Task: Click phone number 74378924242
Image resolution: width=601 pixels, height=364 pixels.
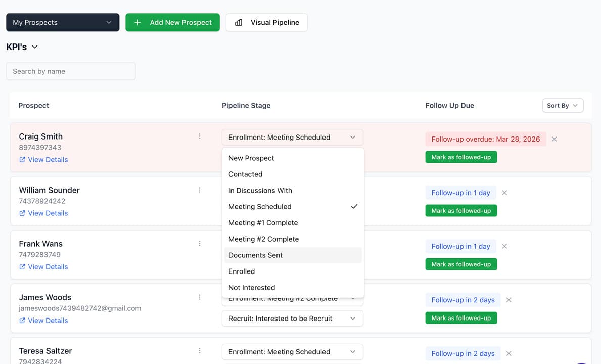Action: (x=42, y=201)
